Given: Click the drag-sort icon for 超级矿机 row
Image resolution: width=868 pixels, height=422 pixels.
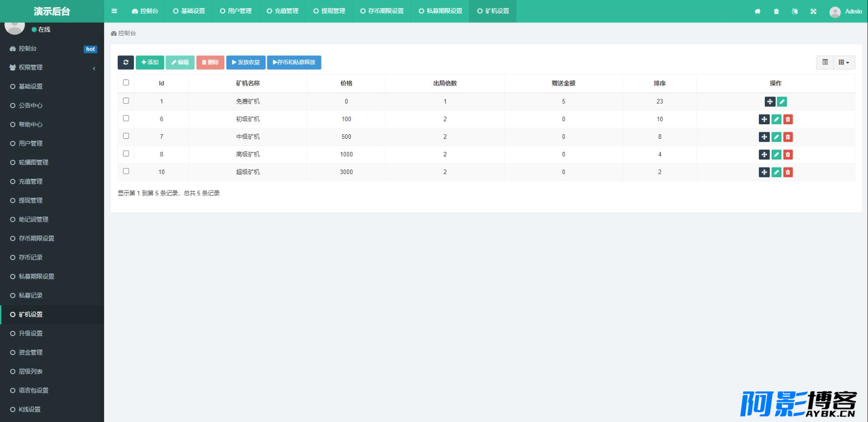Looking at the screenshot, I should coord(764,172).
